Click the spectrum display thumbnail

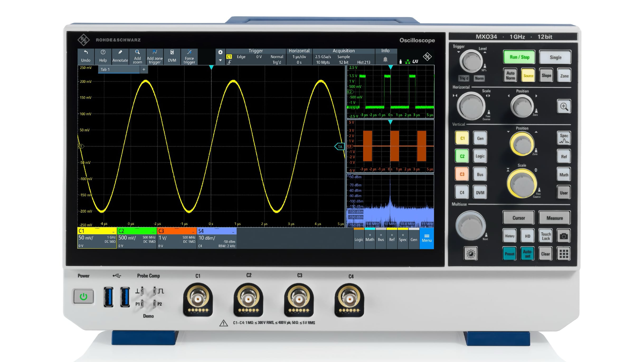[x=390, y=201]
